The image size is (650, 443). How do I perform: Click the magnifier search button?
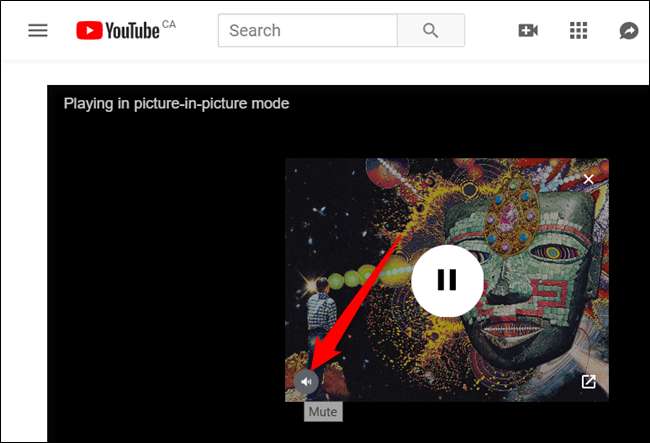(431, 30)
